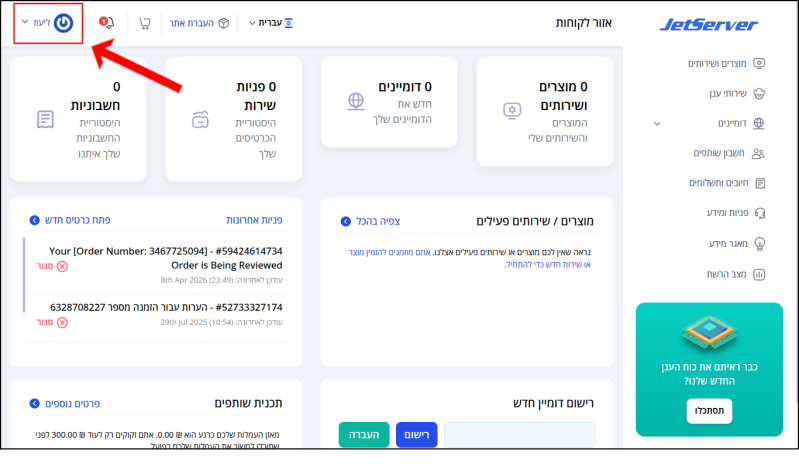The height and width of the screenshot is (467, 799).
Task: Open מאגר מידע in the sidebar
Action: pos(728,244)
